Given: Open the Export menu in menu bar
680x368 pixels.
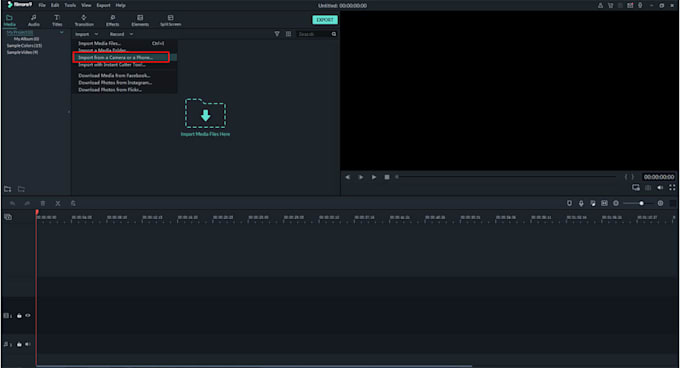Looking at the screenshot, I should [103, 5].
